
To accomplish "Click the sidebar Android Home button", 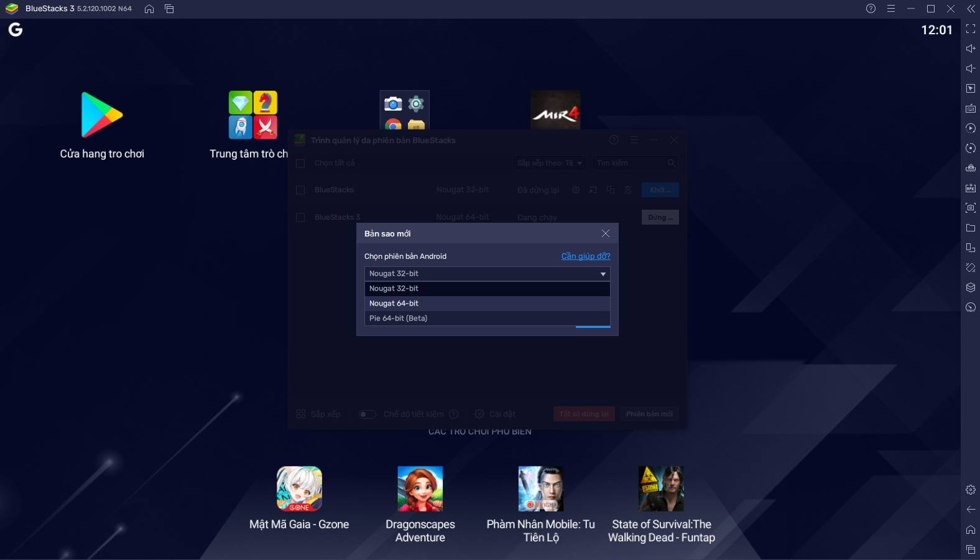I will tap(971, 530).
